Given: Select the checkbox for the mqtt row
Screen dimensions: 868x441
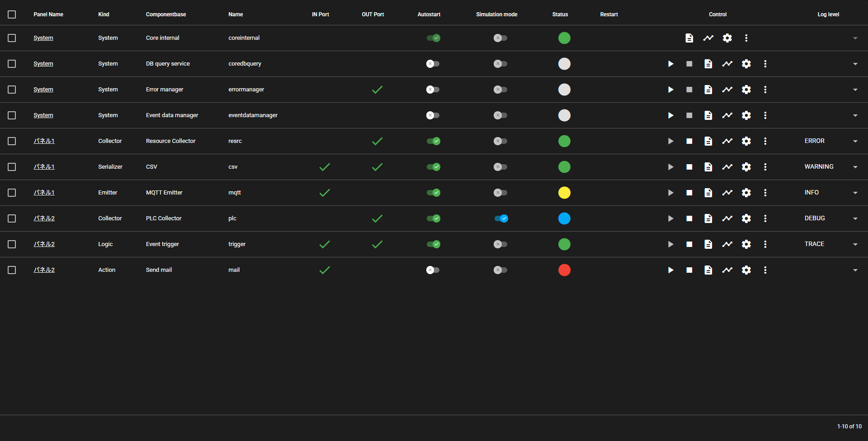Looking at the screenshot, I should click(x=12, y=193).
